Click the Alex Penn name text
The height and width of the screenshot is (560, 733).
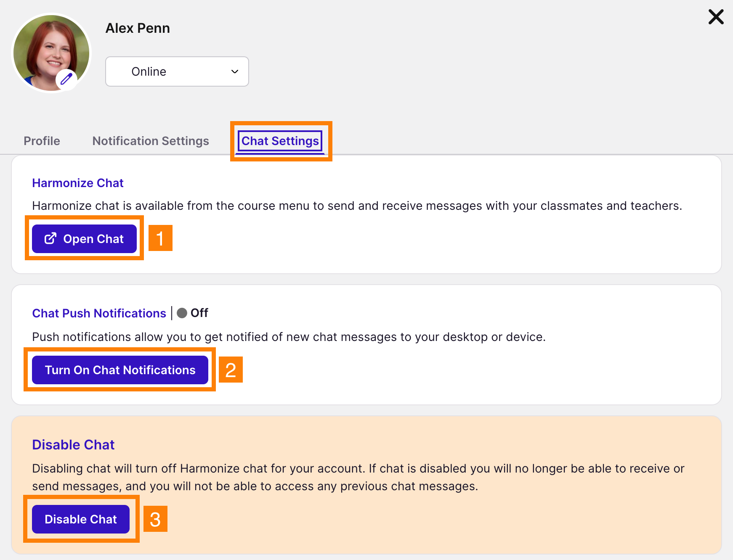click(x=138, y=28)
